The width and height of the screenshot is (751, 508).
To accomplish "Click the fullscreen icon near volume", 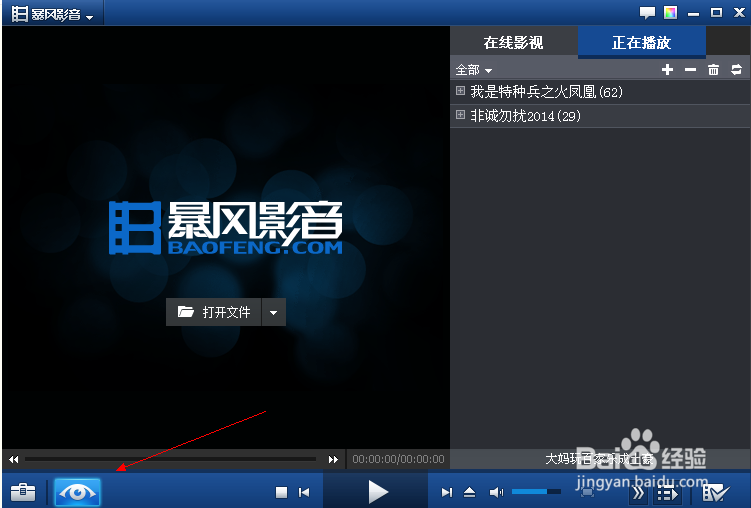I will tap(588, 492).
